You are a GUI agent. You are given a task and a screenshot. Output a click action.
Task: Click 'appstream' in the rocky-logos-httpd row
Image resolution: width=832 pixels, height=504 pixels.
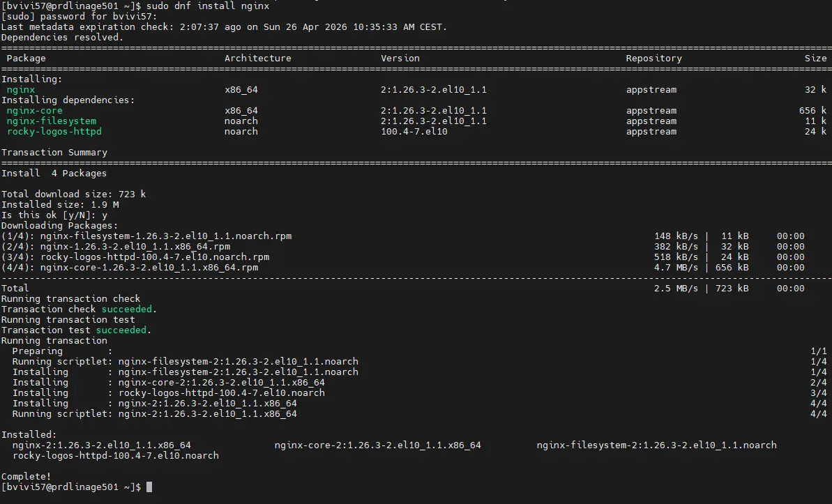click(651, 132)
